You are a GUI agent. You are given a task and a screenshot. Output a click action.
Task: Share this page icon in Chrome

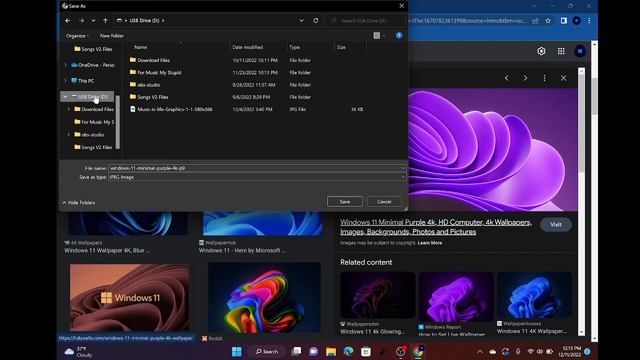(x=535, y=21)
